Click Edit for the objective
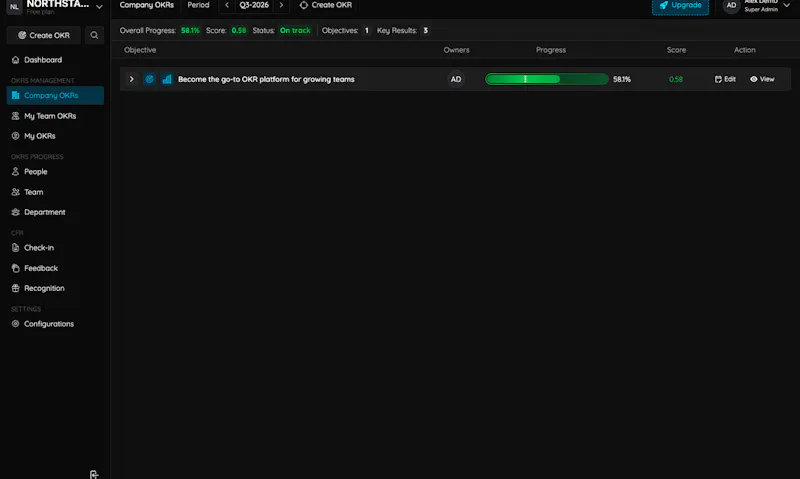This screenshot has height=479, width=800. [725, 79]
